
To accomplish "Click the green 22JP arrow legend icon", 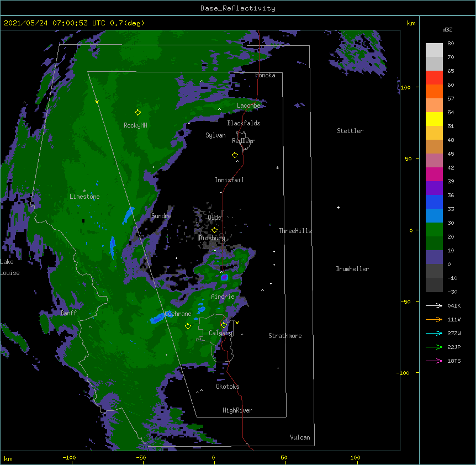I will point(434,347).
